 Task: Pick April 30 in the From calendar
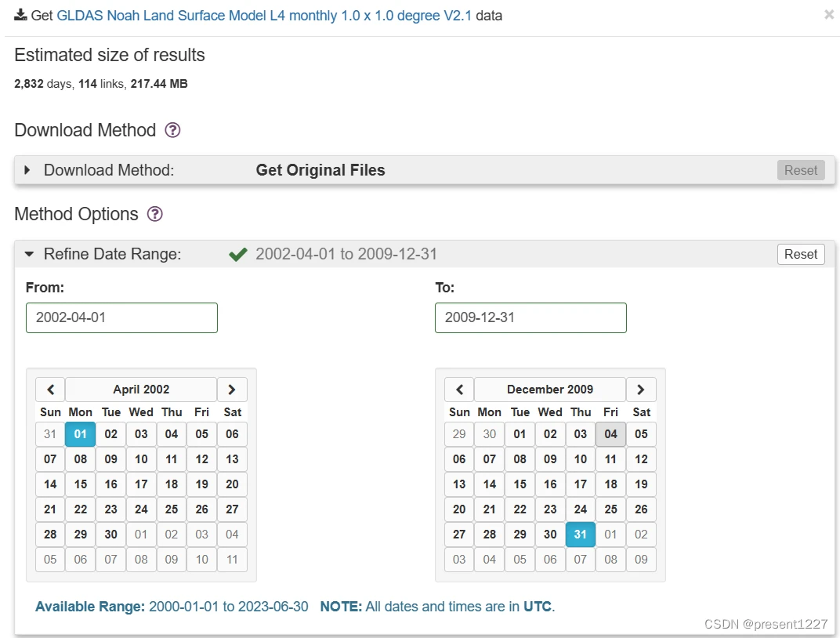(x=111, y=535)
